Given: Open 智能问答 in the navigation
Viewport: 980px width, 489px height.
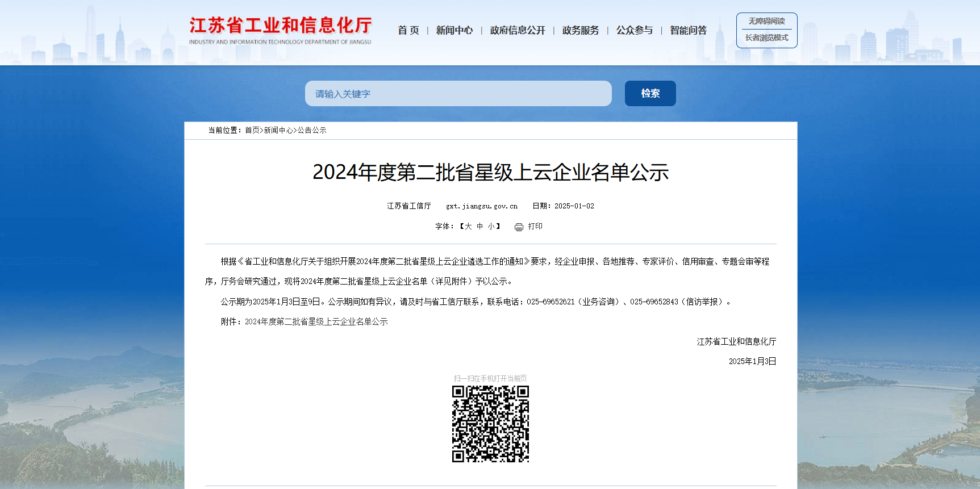Looking at the screenshot, I should click(x=688, y=31).
